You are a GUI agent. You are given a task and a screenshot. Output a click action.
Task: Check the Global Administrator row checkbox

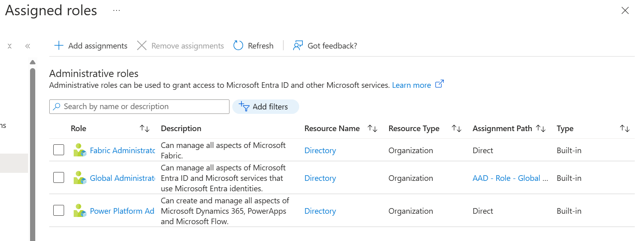click(59, 178)
